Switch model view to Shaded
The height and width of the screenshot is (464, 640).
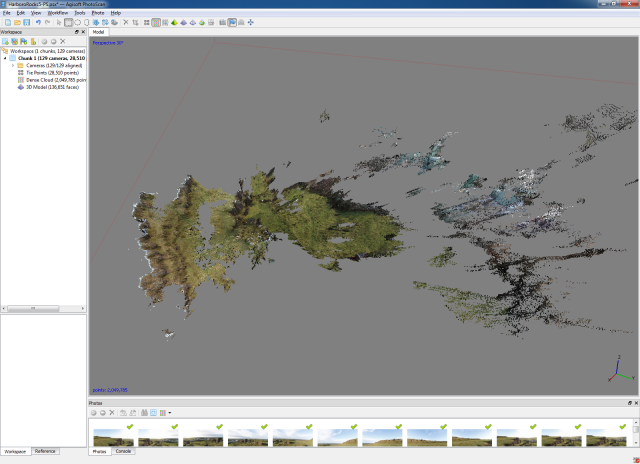[x=174, y=22]
